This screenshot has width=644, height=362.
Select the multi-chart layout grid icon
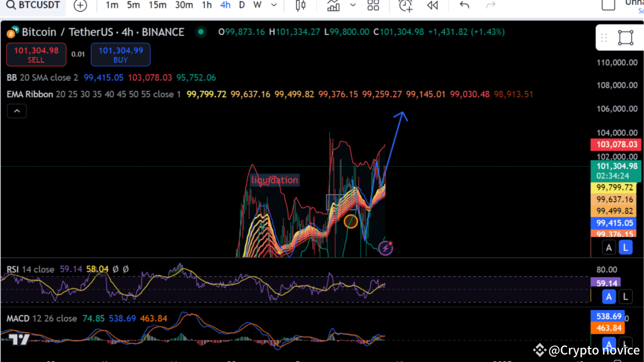pos(373,5)
